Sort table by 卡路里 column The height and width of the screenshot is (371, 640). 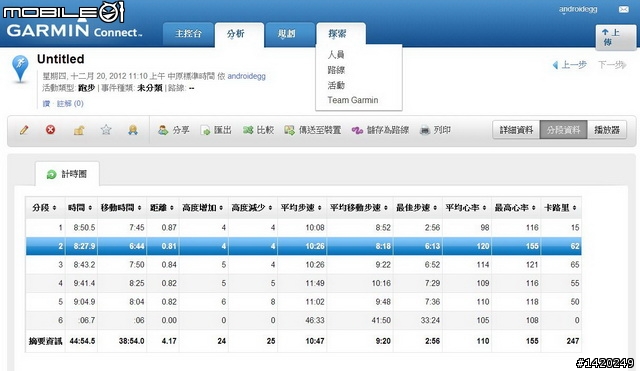click(561, 208)
